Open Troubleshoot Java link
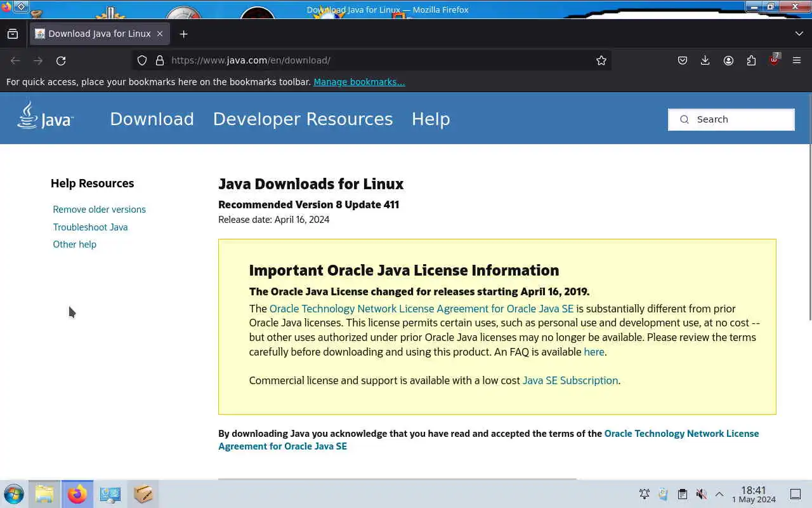 click(90, 227)
